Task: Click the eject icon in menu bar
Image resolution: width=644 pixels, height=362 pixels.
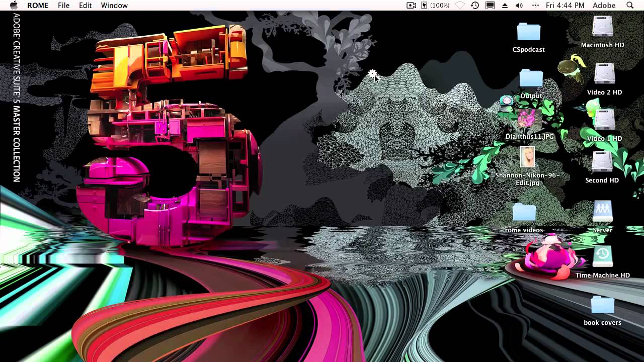Action: tap(505, 6)
